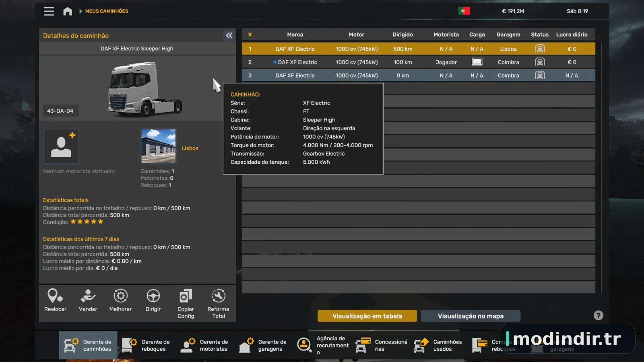
Task: Click Copiar Config button
Action: pos(186,304)
